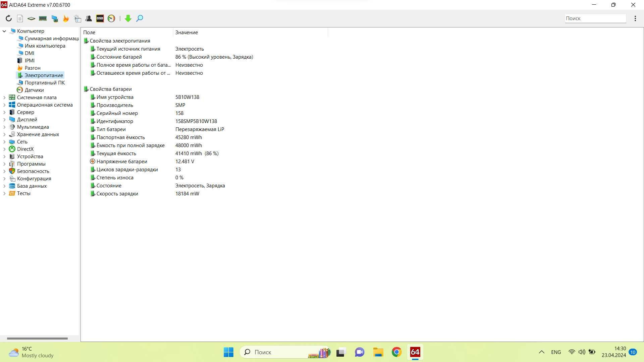Expand the Сеть tree node

point(4,142)
